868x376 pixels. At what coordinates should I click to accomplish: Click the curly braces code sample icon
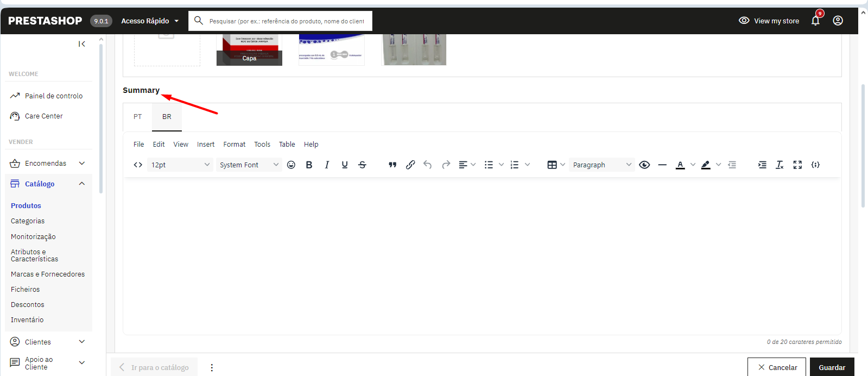pos(815,165)
